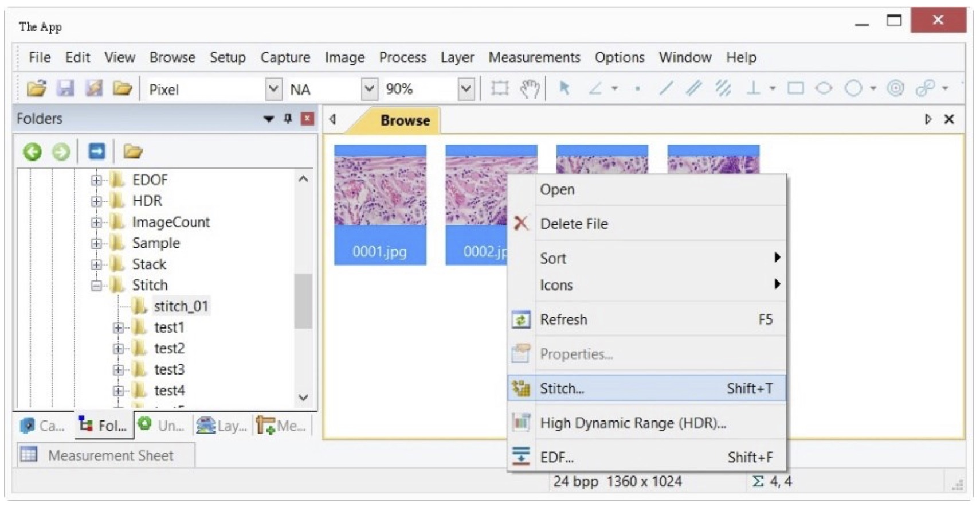Select the linked curve tool

click(x=925, y=88)
